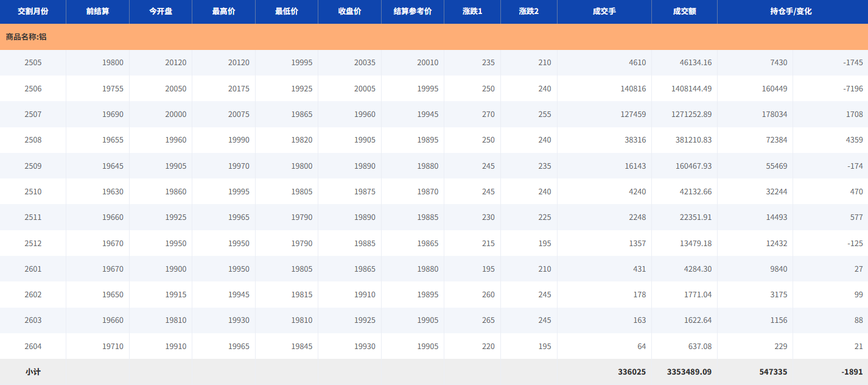Click the 收盘价 column header
This screenshot has width=868, height=385.
(x=349, y=12)
